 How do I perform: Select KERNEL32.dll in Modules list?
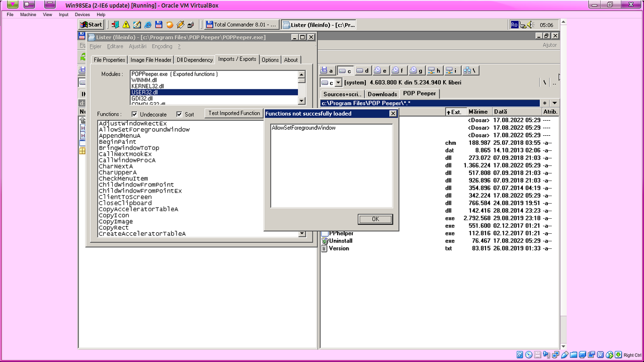pos(214,86)
